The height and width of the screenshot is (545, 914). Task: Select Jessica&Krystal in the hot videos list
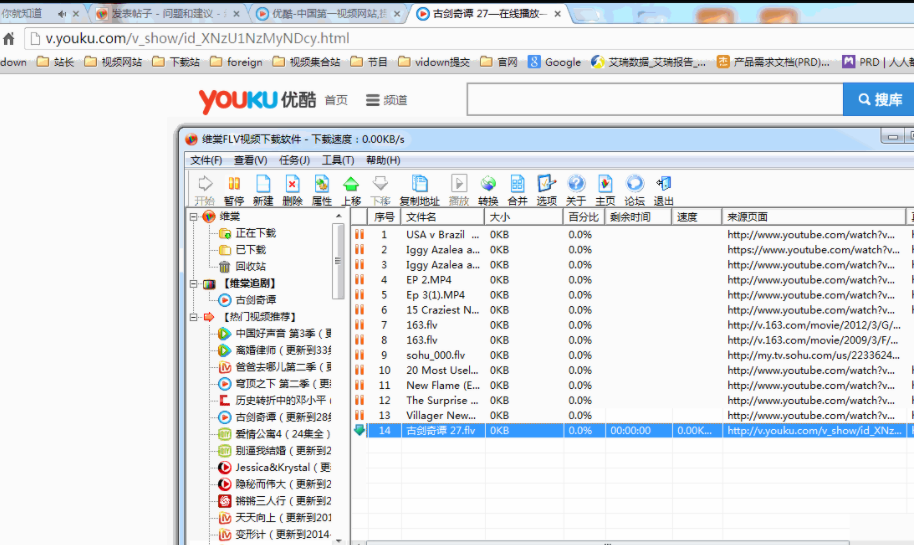tap(275, 467)
